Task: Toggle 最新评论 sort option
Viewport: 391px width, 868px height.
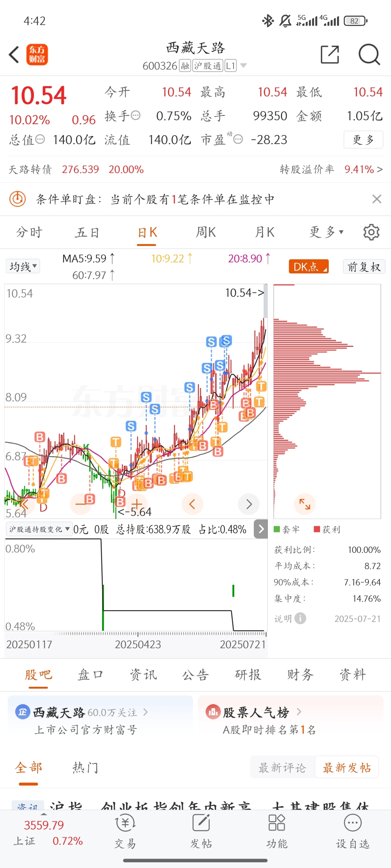Action: pyautogui.click(x=282, y=767)
